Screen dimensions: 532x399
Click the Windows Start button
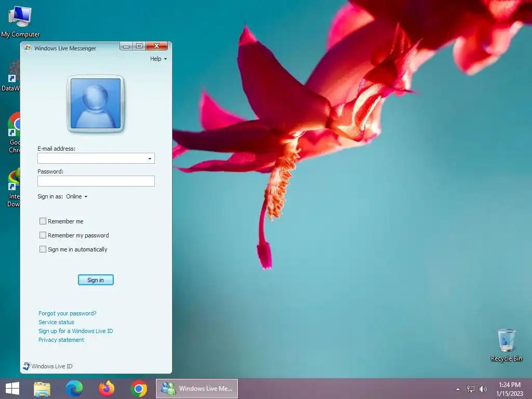pyautogui.click(x=12, y=389)
